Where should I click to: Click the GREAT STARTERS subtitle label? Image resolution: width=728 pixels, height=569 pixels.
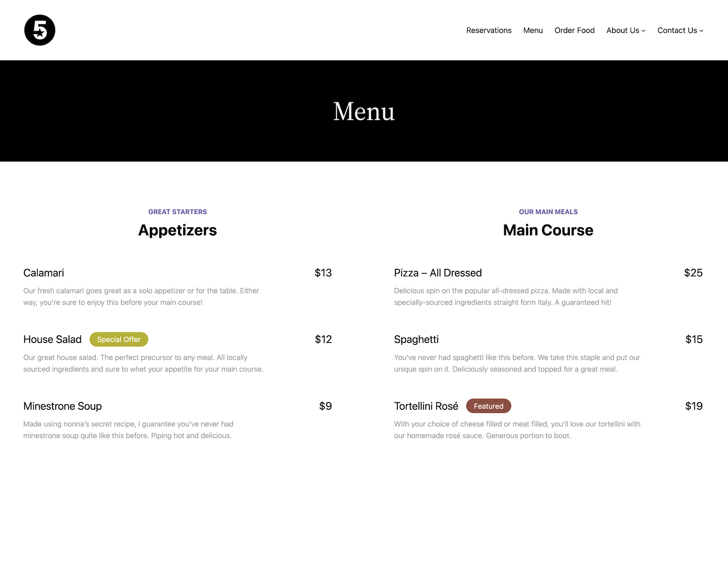[177, 211]
